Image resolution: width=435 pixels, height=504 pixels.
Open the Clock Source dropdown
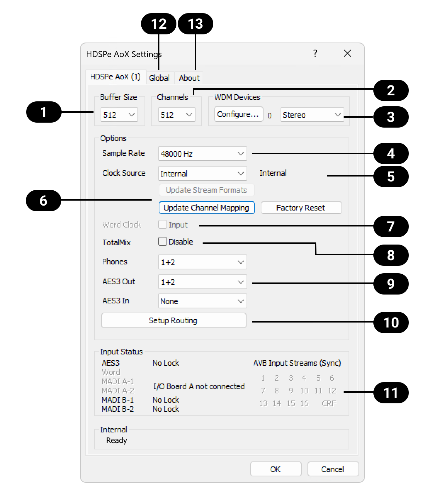coord(202,174)
